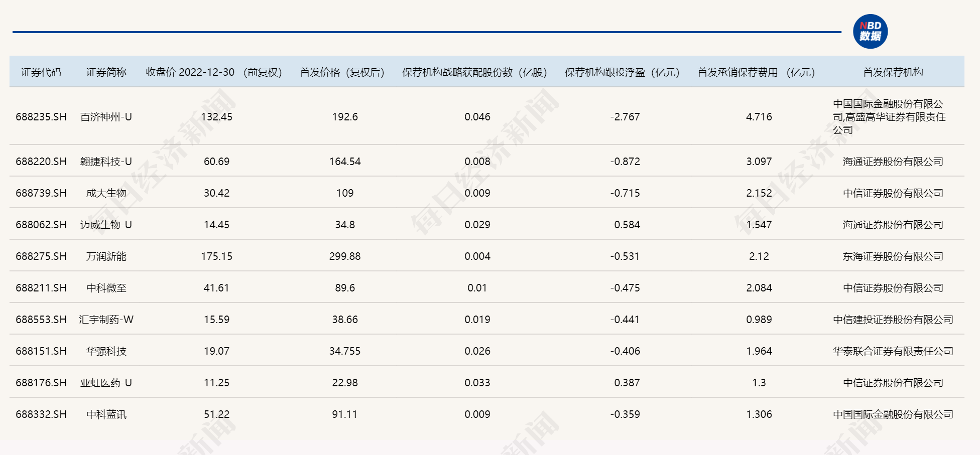Click the NBD数据 logo icon
This screenshot has height=455, width=980.
tap(870, 32)
